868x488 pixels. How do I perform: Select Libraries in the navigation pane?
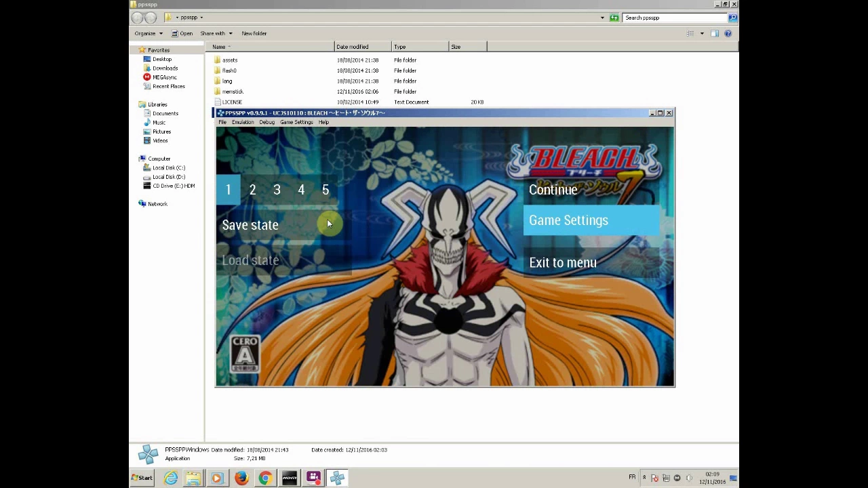click(x=157, y=104)
